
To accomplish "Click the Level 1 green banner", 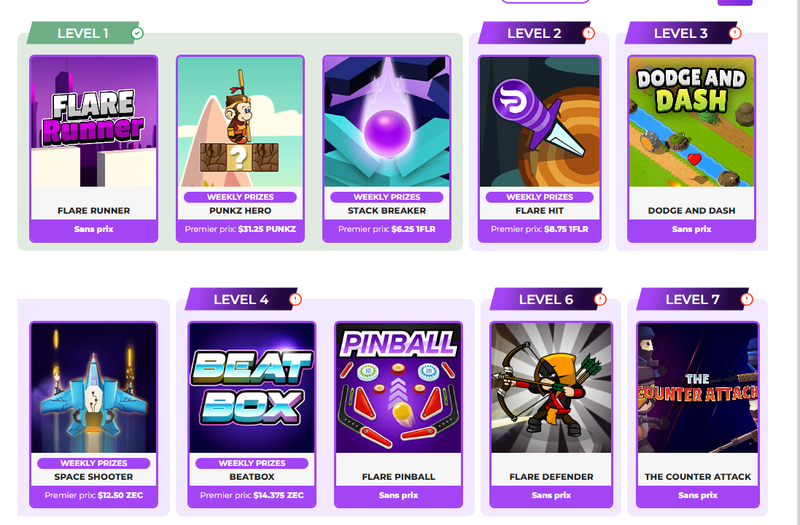I will pyautogui.click(x=83, y=33).
